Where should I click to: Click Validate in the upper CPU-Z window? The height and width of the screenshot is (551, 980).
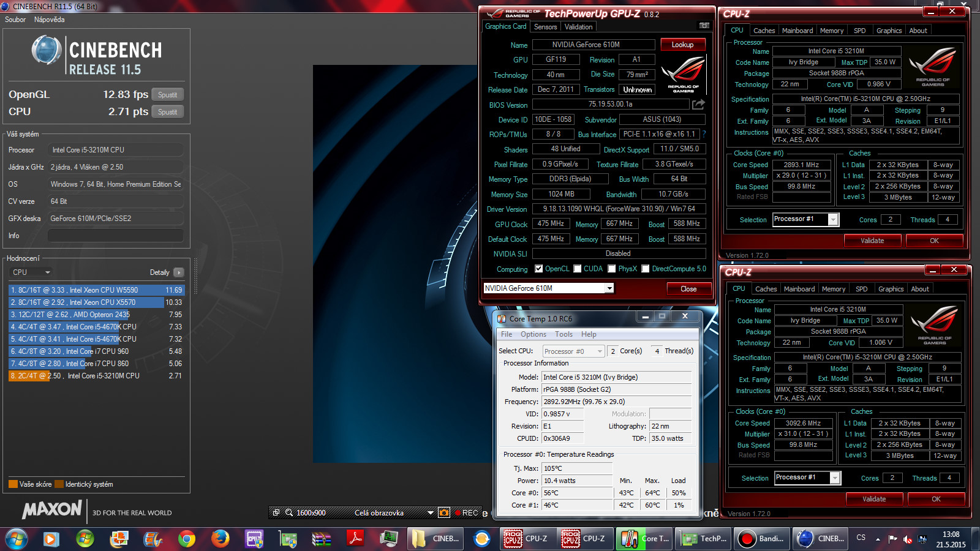pos(872,241)
